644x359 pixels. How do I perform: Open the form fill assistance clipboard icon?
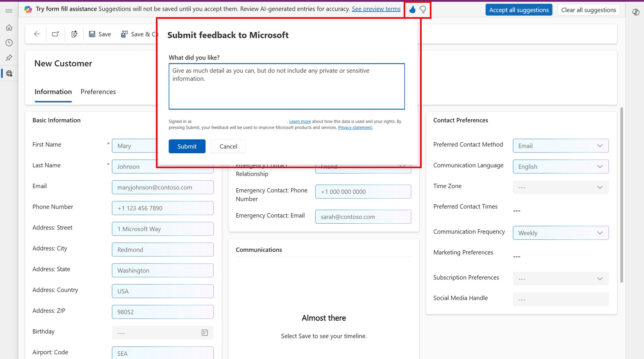[74, 34]
